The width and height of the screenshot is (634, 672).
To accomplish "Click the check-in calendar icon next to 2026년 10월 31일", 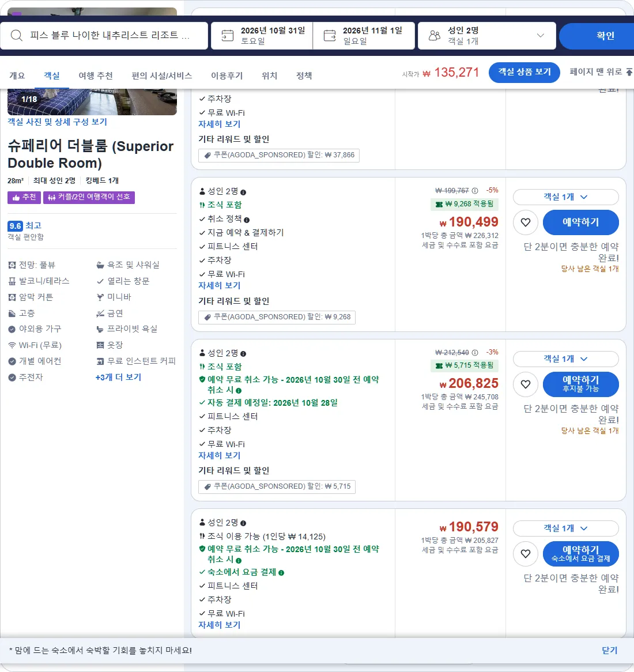I will coord(227,36).
